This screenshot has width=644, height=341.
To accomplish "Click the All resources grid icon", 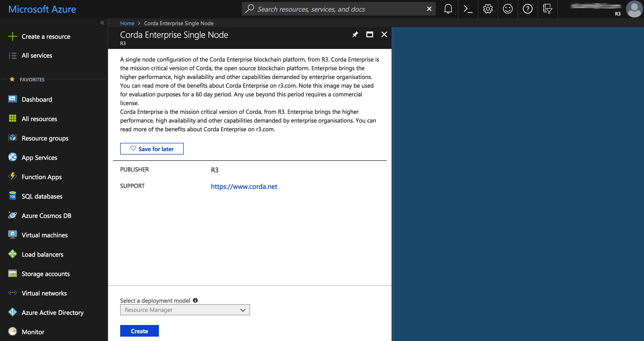I will point(13,118).
